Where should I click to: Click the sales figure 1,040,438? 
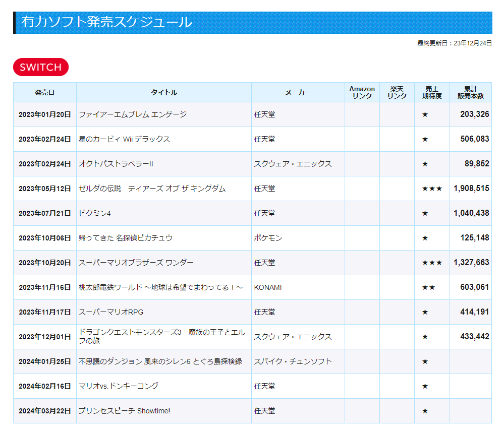click(471, 213)
